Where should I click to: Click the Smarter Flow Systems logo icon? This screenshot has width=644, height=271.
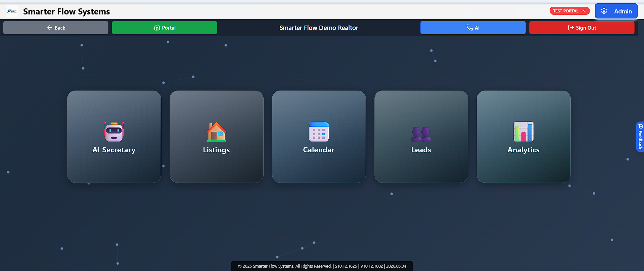pyautogui.click(x=12, y=11)
